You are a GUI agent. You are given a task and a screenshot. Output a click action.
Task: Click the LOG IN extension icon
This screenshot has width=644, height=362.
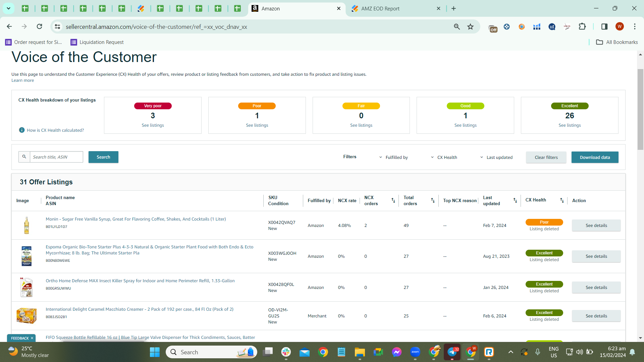(567, 26)
